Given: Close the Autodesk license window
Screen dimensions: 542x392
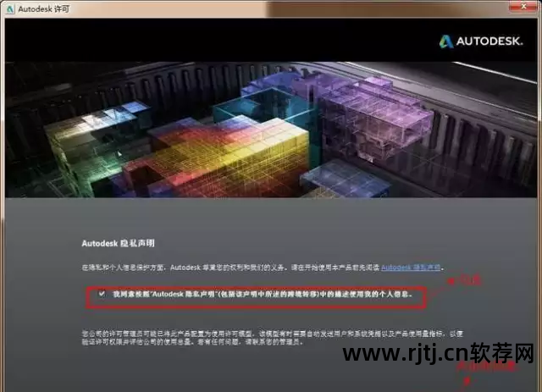Looking at the screenshot, I should [x=523, y=6].
